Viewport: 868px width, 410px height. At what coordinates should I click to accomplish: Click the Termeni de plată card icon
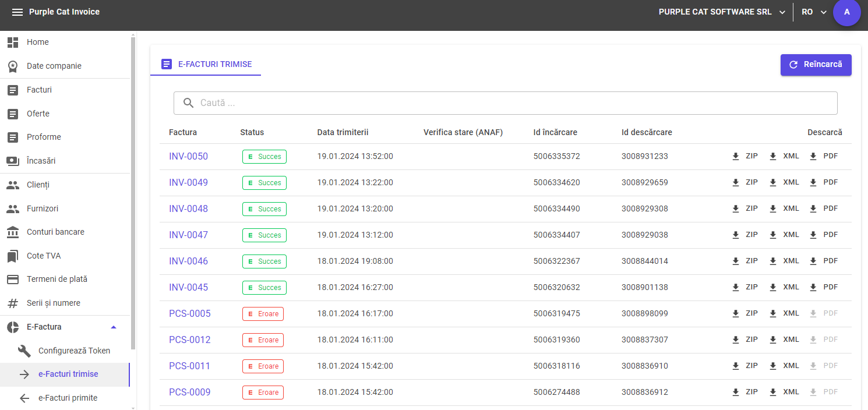(13, 280)
